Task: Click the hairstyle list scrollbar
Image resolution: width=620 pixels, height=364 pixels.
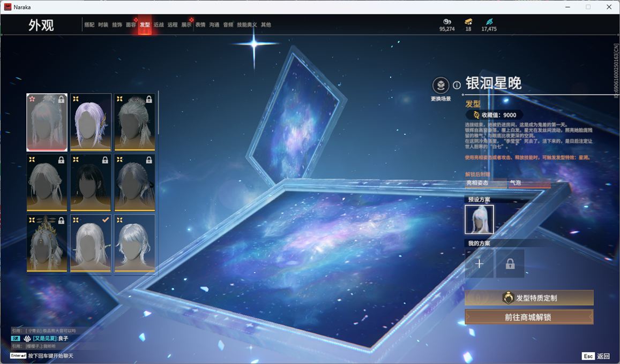Action: [158, 112]
